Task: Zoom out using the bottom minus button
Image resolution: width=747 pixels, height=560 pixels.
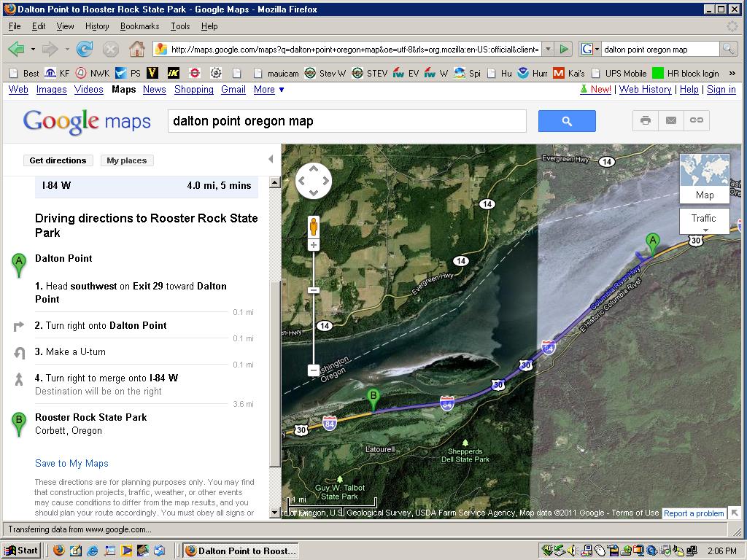Action: [x=314, y=370]
